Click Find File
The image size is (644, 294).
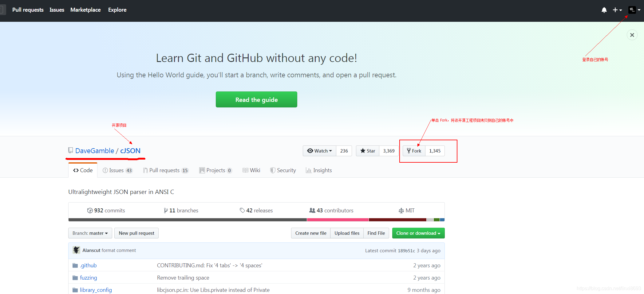(376, 233)
